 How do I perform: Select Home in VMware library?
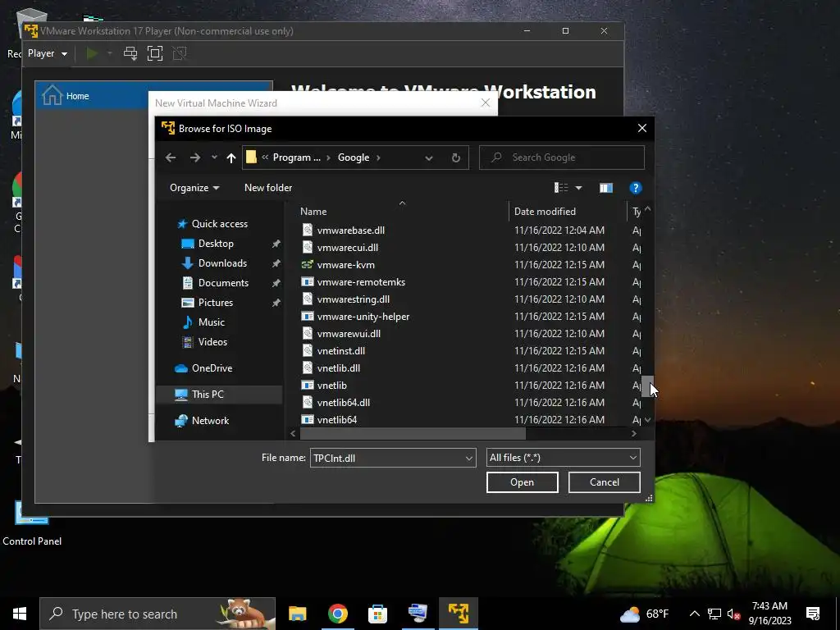pos(77,96)
